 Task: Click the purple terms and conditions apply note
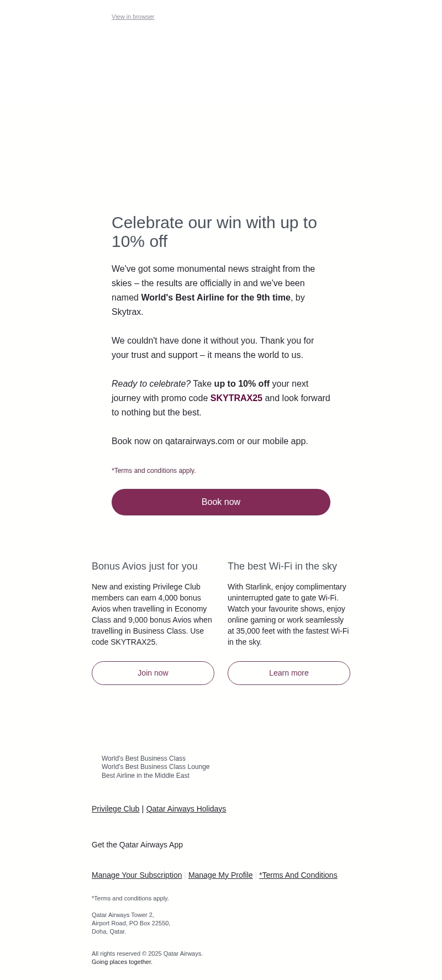[154, 471]
